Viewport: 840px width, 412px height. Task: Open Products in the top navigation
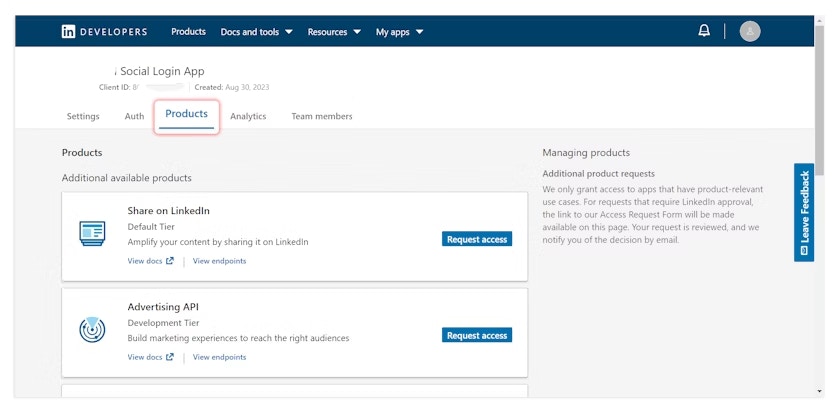click(x=189, y=32)
